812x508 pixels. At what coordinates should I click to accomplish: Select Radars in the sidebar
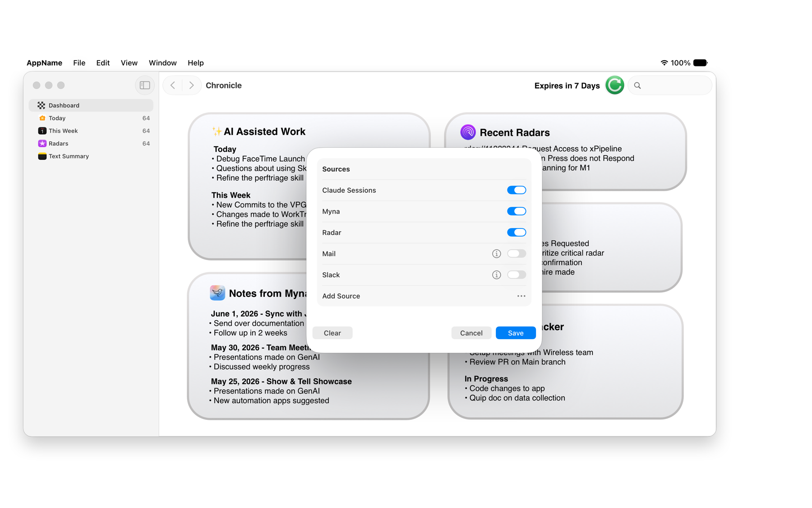tap(91, 143)
